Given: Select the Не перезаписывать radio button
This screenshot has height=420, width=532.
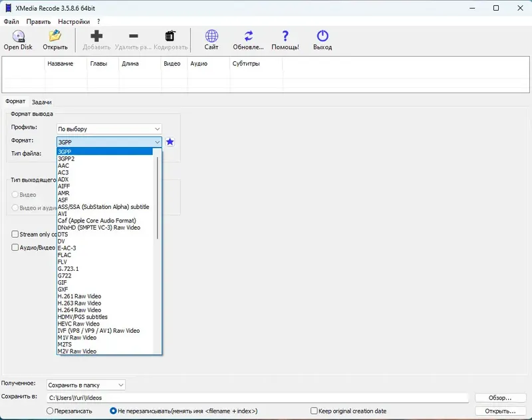Looking at the screenshot, I should [x=113, y=411].
